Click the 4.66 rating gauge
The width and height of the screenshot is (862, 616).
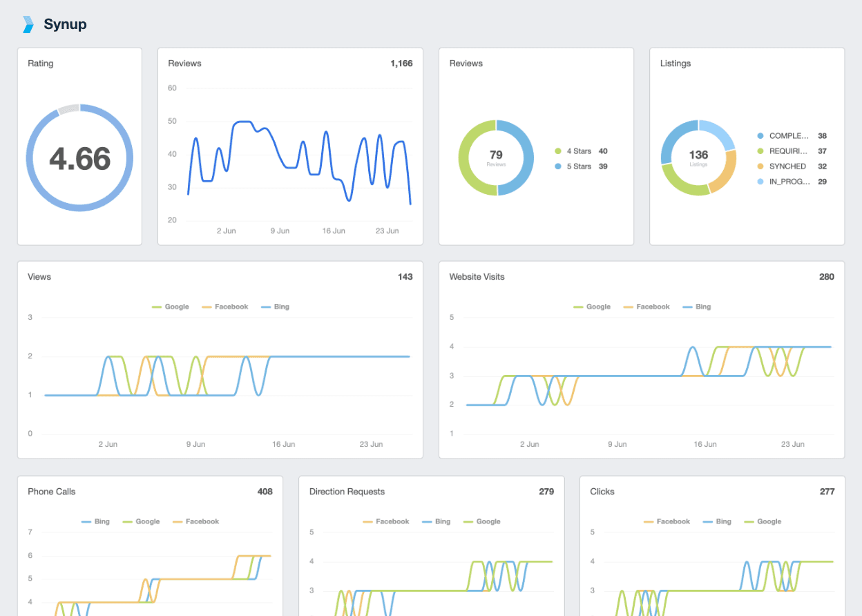pos(79,157)
